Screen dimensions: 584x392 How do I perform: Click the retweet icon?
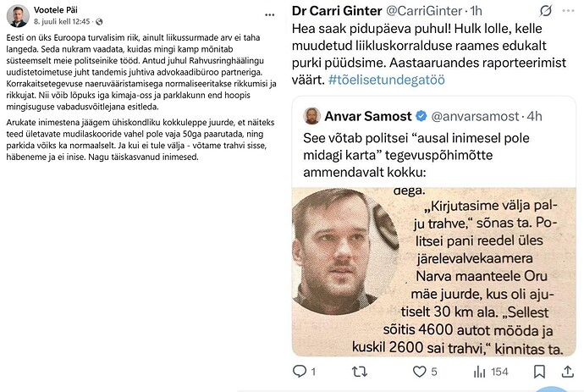point(360,372)
